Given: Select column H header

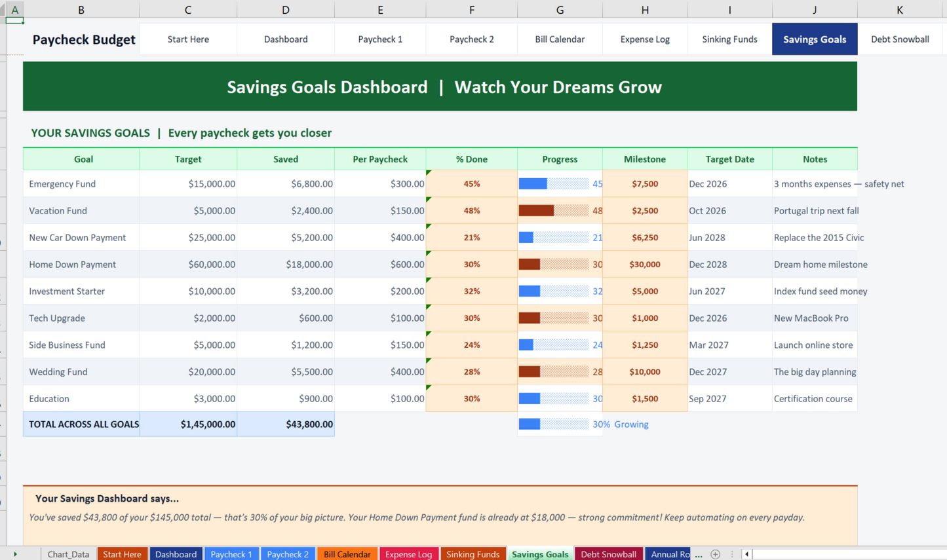Looking at the screenshot, I should (645, 10).
